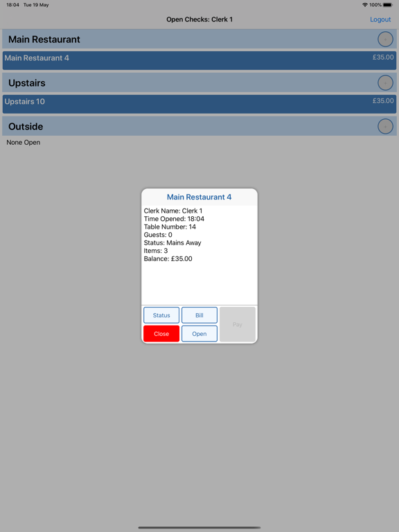Click the Main Restaurant section header
Screen dimensions: 399x532
pos(199,39)
